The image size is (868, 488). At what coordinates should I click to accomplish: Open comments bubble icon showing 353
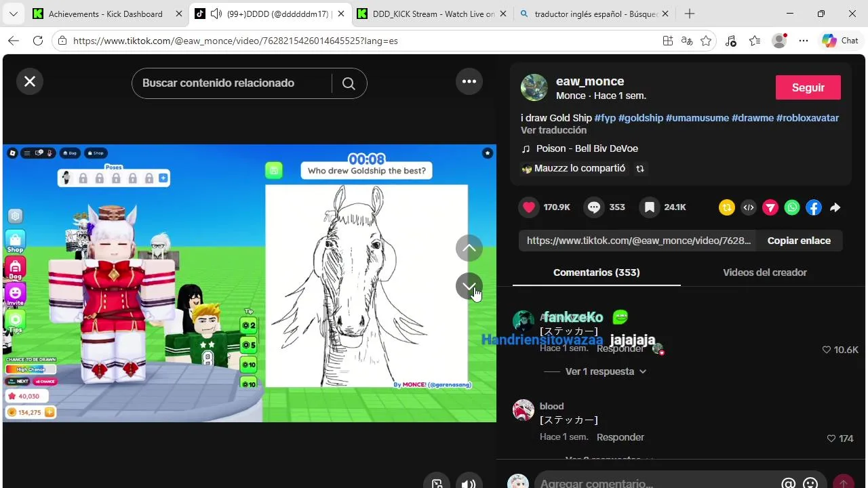594,207
